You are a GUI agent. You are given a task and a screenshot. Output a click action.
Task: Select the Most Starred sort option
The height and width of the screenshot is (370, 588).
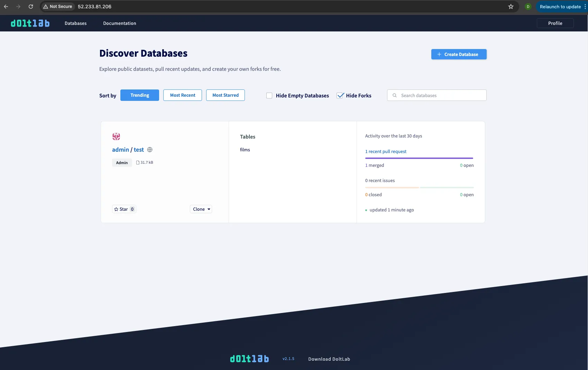(x=225, y=95)
